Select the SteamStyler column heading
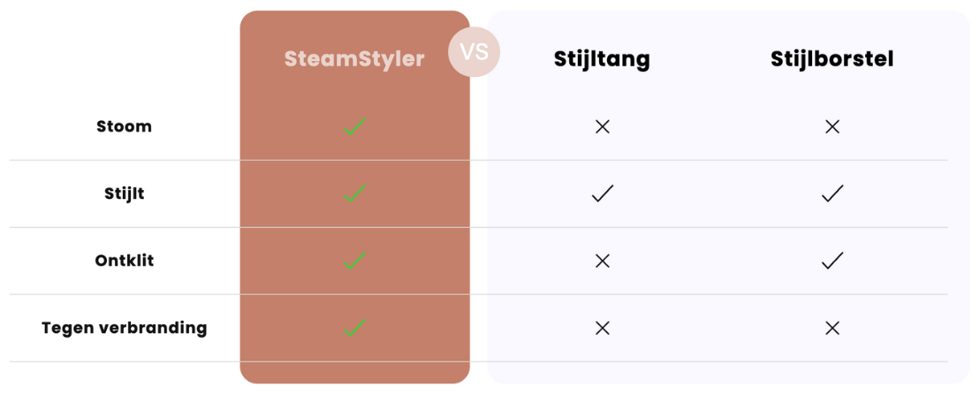 click(x=354, y=59)
